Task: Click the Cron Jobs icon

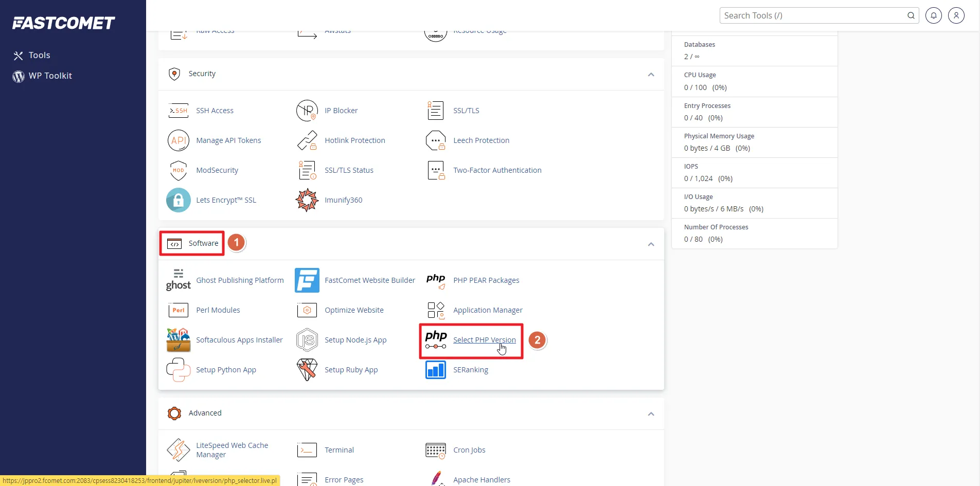Action: pos(436,450)
